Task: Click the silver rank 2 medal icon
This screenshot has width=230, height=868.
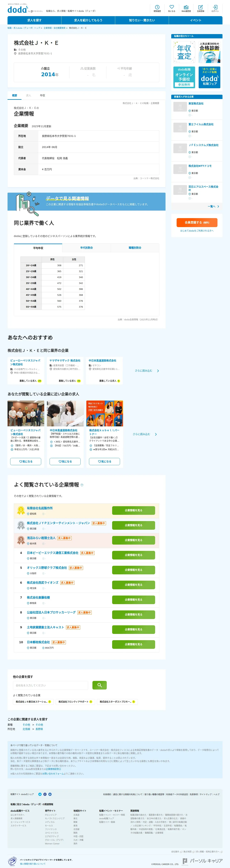Action: click(21, 525)
